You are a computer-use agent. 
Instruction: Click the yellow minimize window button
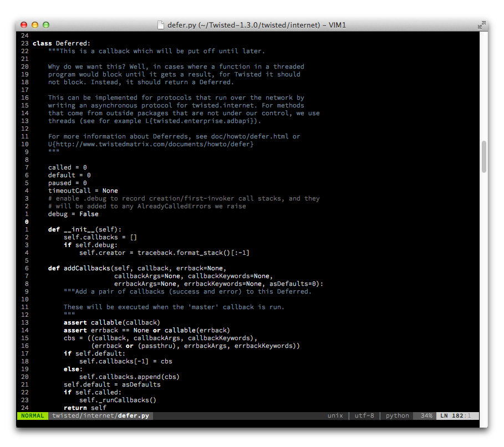pyautogui.click(x=35, y=25)
